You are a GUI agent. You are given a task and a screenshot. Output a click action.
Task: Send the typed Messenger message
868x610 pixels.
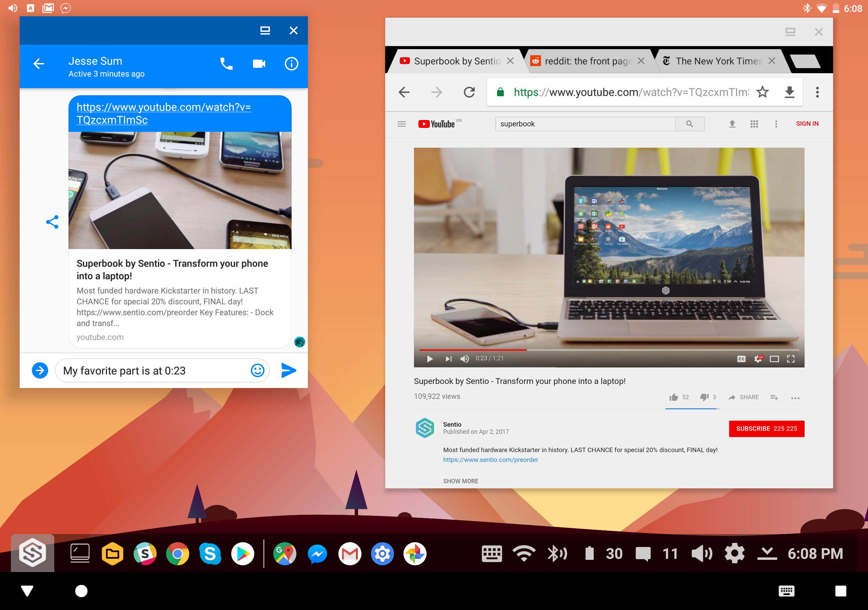[x=289, y=370]
